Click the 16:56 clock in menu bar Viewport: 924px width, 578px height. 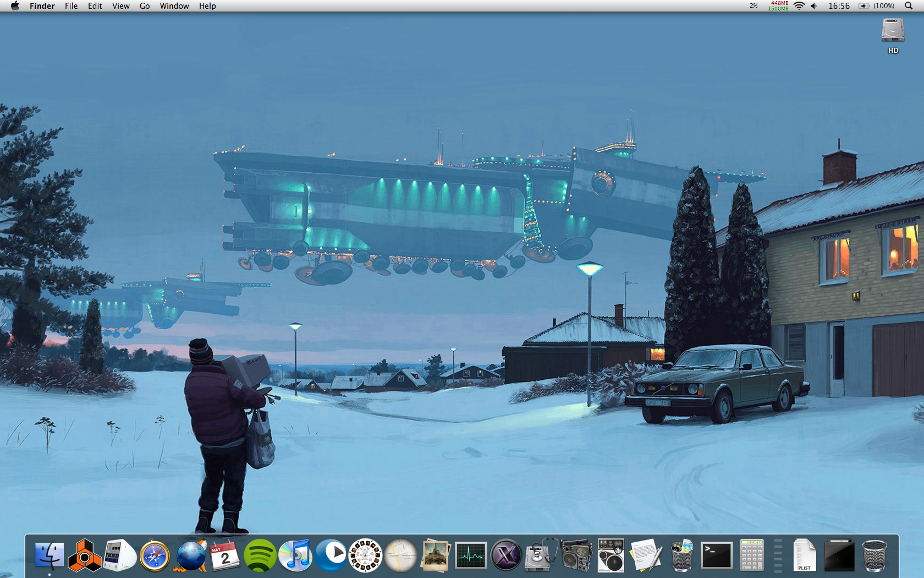(839, 6)
